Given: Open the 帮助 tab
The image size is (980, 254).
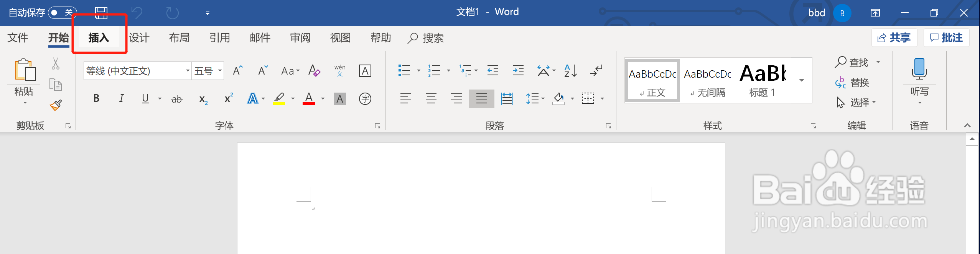Looking at the screenshot, I should pyautogui.click(x=381, y=38).
